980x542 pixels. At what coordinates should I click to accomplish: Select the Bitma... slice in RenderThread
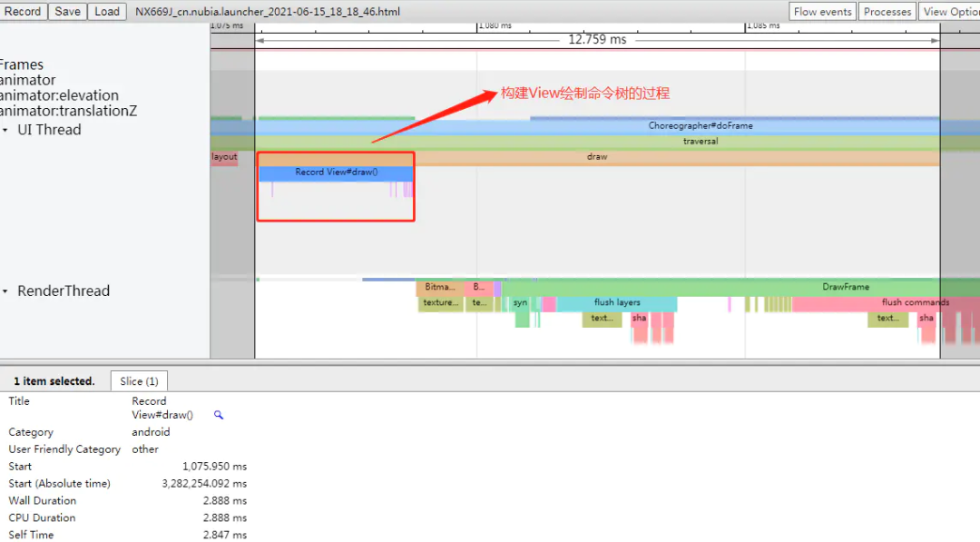(x=440, y=287)
